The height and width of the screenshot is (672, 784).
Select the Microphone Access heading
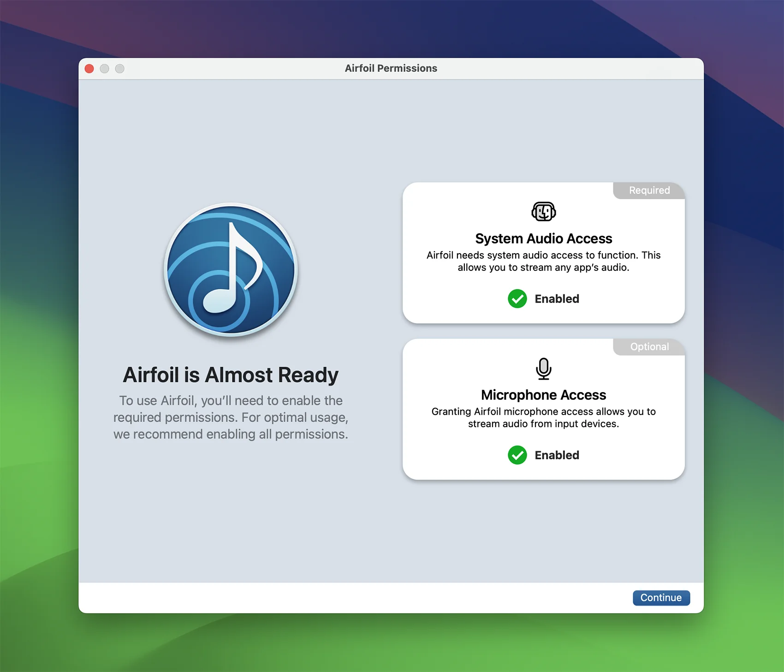click(543, 395)
